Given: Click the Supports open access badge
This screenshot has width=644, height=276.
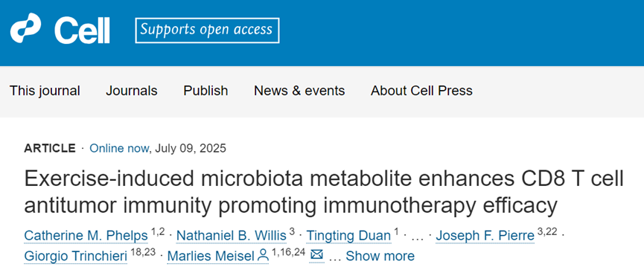Looking at the screenshot, I should coord(208,31).
